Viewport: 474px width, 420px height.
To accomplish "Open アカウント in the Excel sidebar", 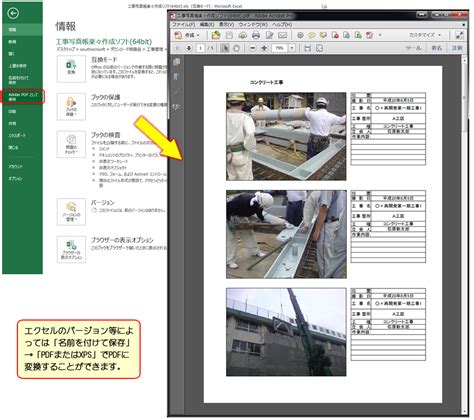I will coord(22,166).
